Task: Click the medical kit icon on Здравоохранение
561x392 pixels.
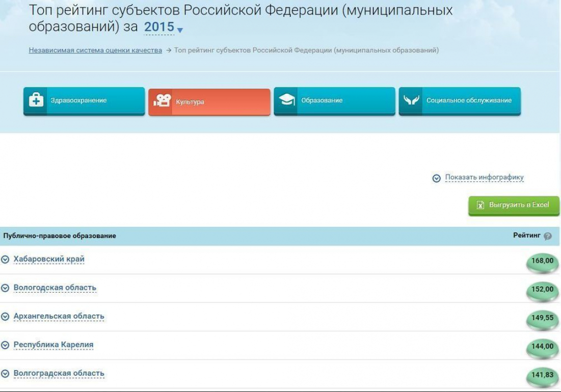Action: coord(36,100)
